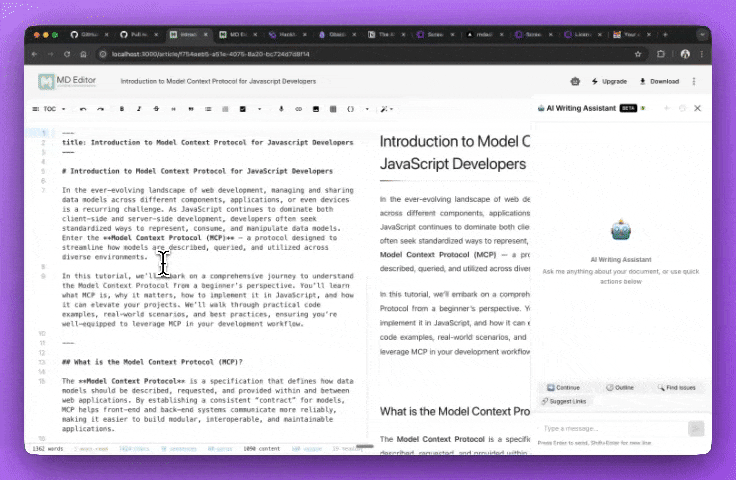The width and height of the screenshot is (736, 480).
Task: Toggle bold formatting
Action: tap(122, 108)
